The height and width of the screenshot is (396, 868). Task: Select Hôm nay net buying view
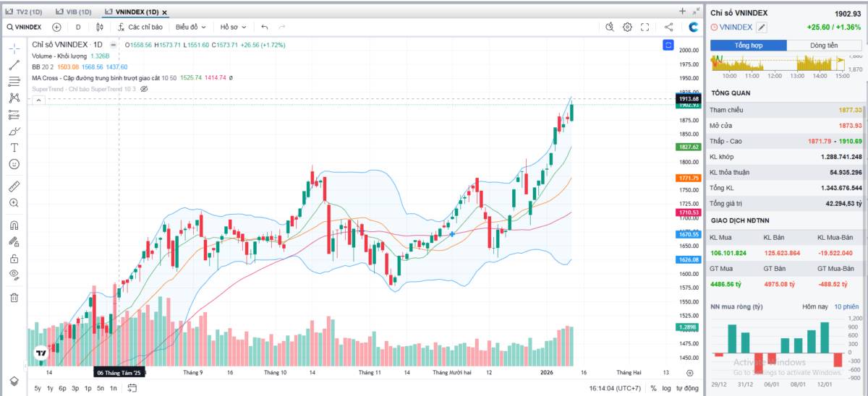click(815, 307)
